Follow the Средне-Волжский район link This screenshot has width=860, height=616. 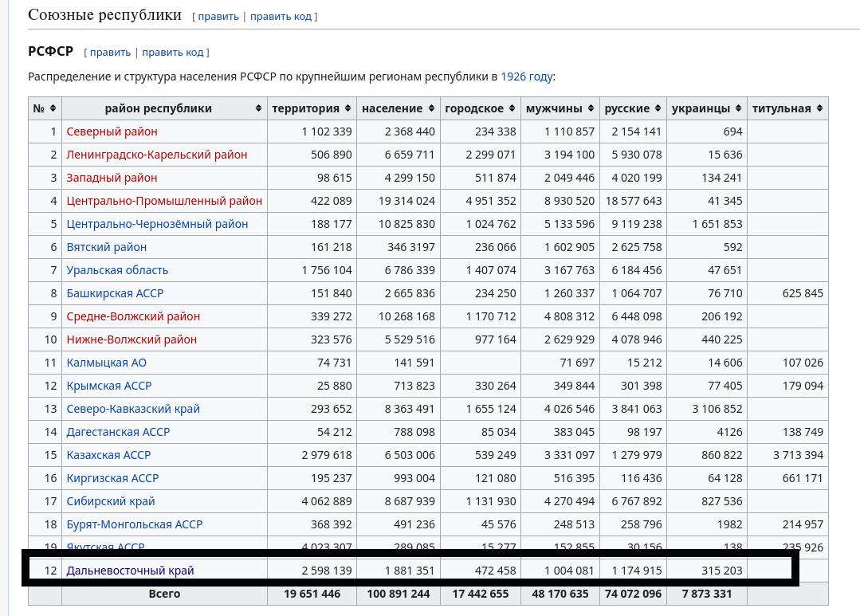133,316
